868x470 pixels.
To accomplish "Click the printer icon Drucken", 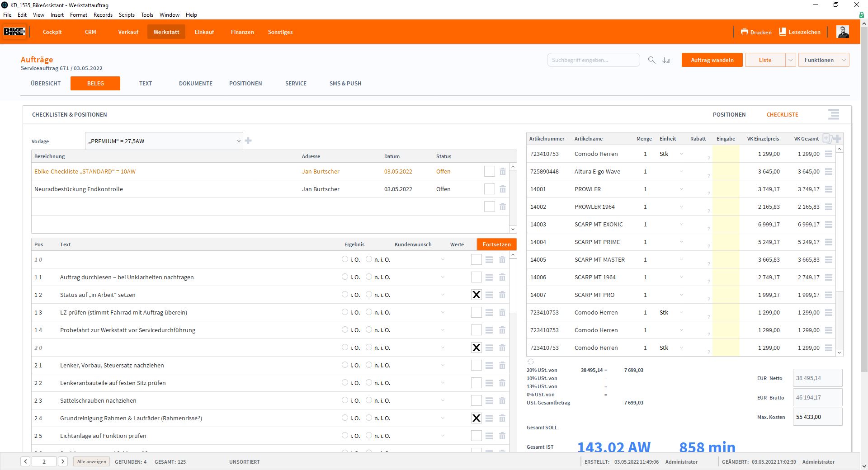I will (x=744, y=32).
